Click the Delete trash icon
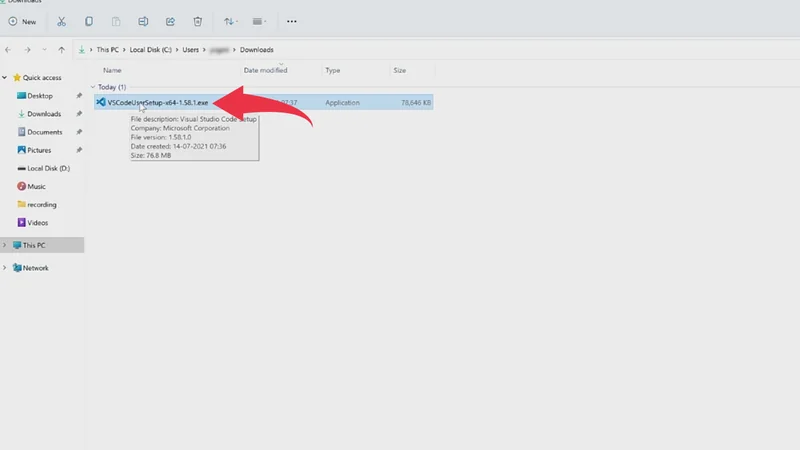 click(x=198, y=21)
